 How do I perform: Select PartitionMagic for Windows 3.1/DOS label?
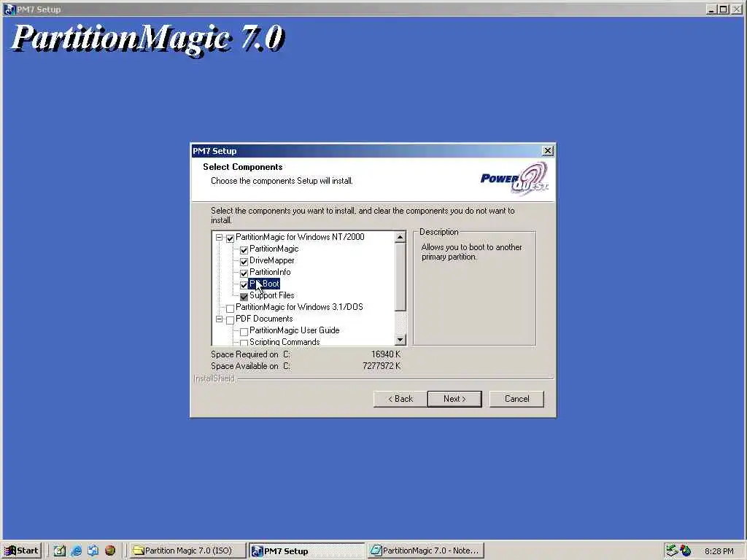tap(299, 307)
